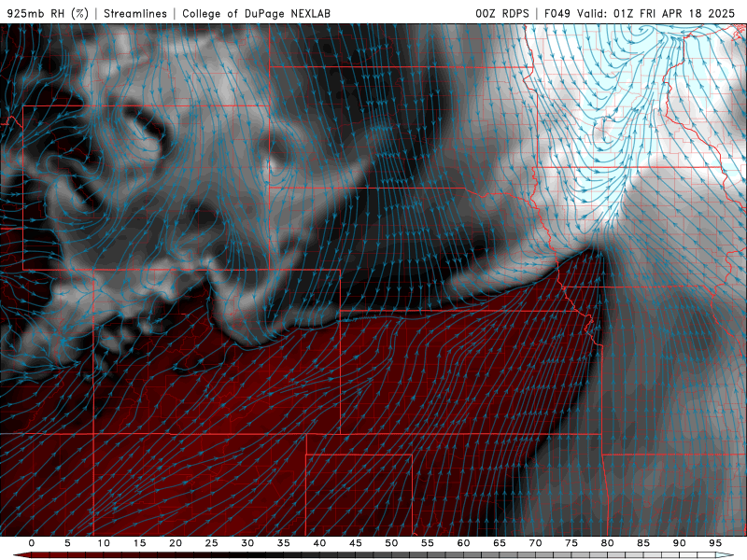Click the '90' colorbar tick label
The width and height of the screenshot is (747, 560).
pos(679,543)
